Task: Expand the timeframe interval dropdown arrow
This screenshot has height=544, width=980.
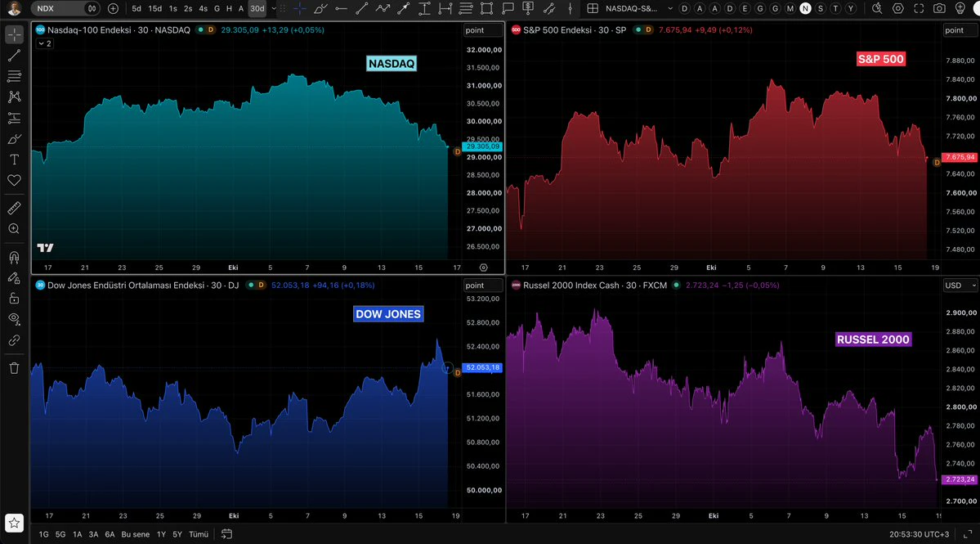Action: click(274, 9)
